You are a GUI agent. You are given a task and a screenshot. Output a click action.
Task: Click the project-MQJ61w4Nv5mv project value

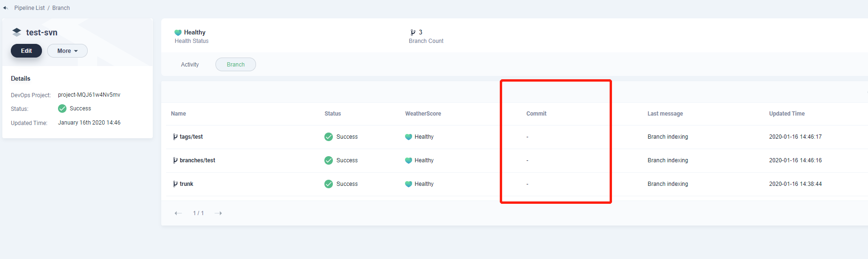(x=89, y=95)
